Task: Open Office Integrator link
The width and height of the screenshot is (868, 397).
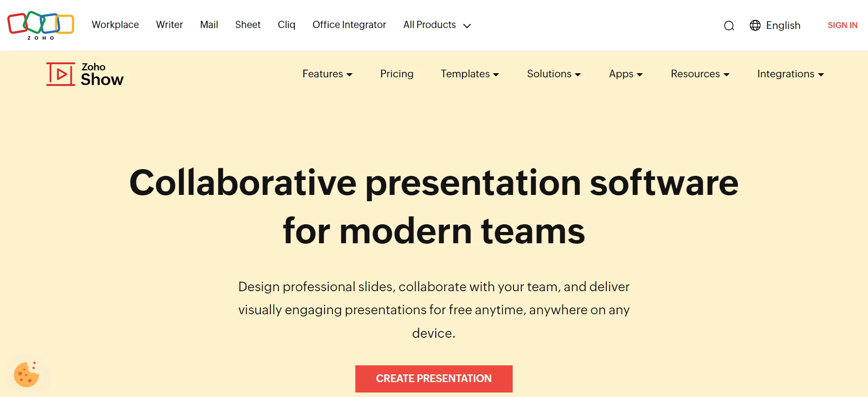Action: (349, 25)
